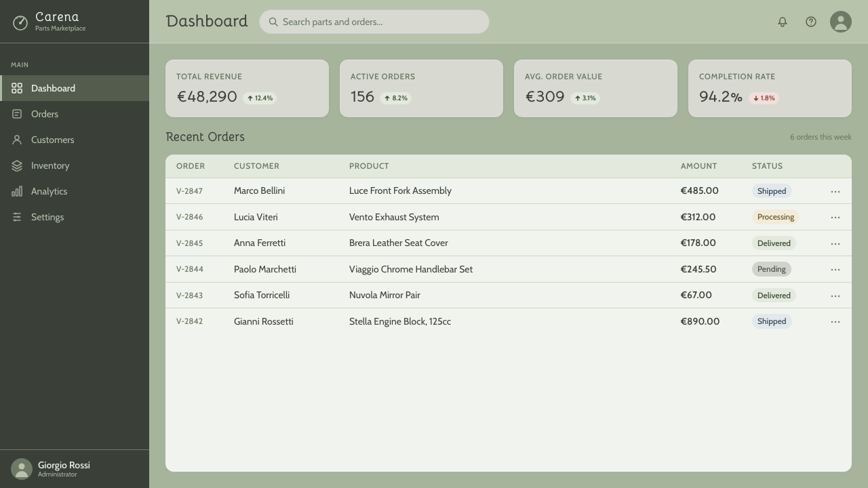This screenshot has height=488, width=868.
Task: Click the Order column header
Action: [x=191, y=166]
